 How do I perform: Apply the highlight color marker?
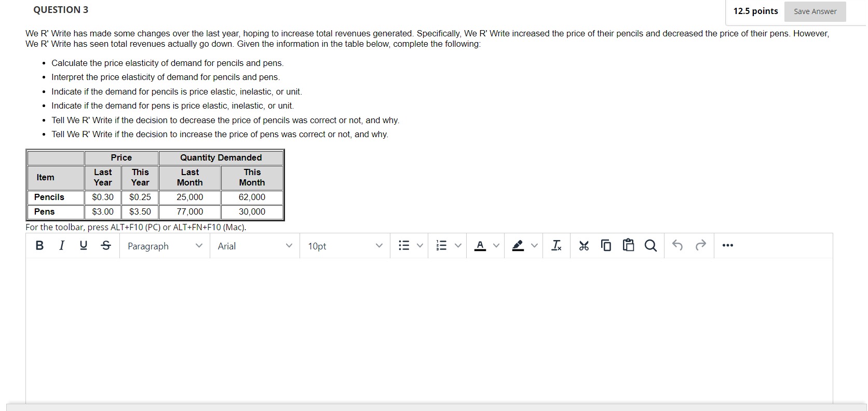coord(518,246)
